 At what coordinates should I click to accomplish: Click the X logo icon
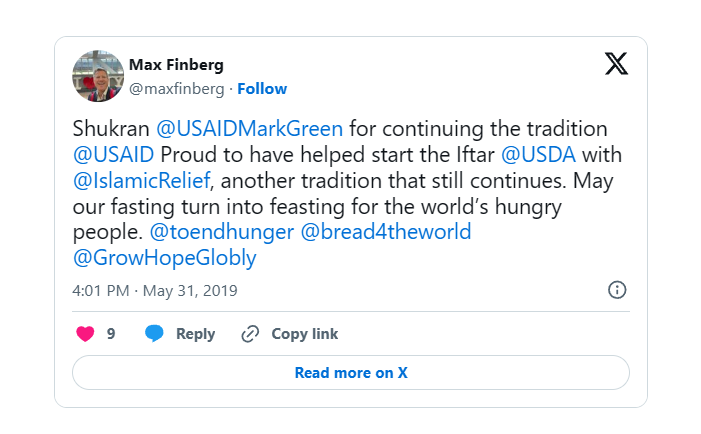617,64
